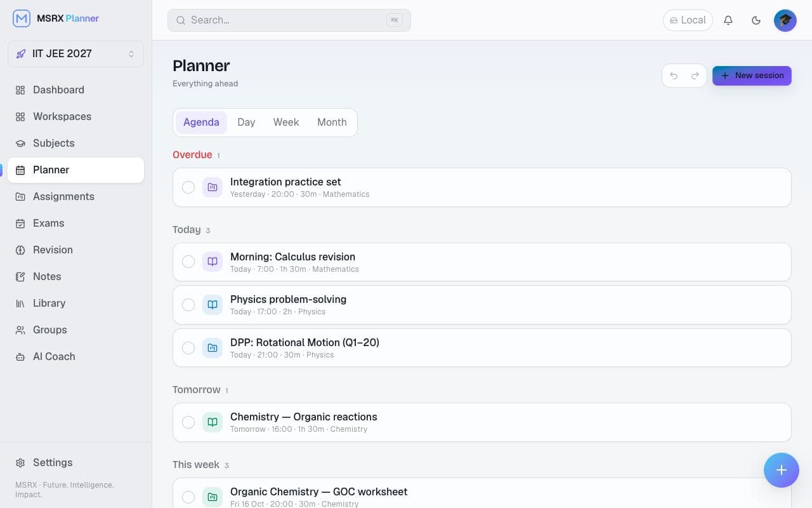The width and height of the screenshot is (812, 508).
Task: Expand the IIT JEE 2027 workspace selector
Action: [x=75, y=54]
